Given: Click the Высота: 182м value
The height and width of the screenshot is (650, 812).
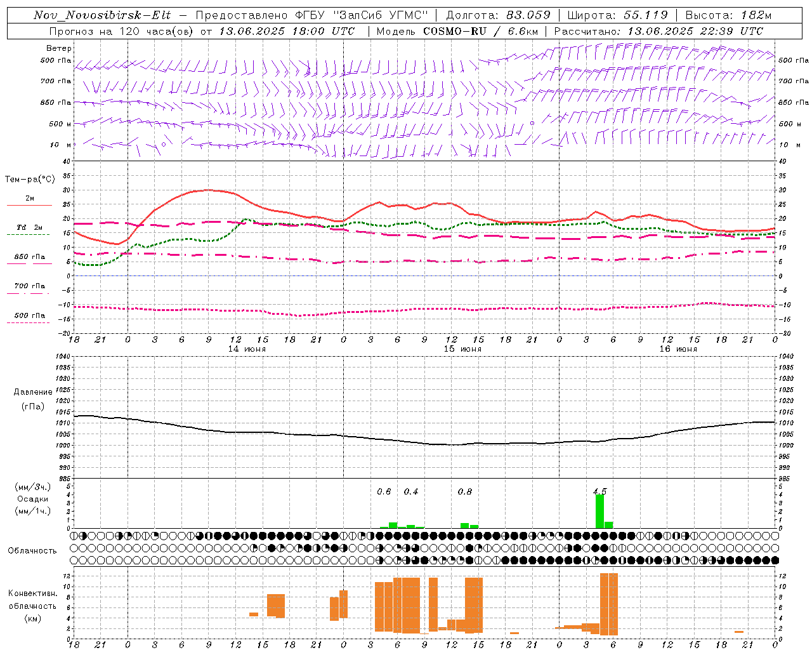Looking at the screenshot, I should tap(728, 15).
